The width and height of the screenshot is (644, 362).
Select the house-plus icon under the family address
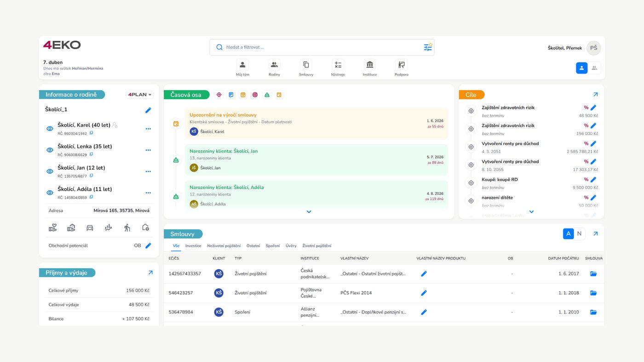click(x=145, y=227)
